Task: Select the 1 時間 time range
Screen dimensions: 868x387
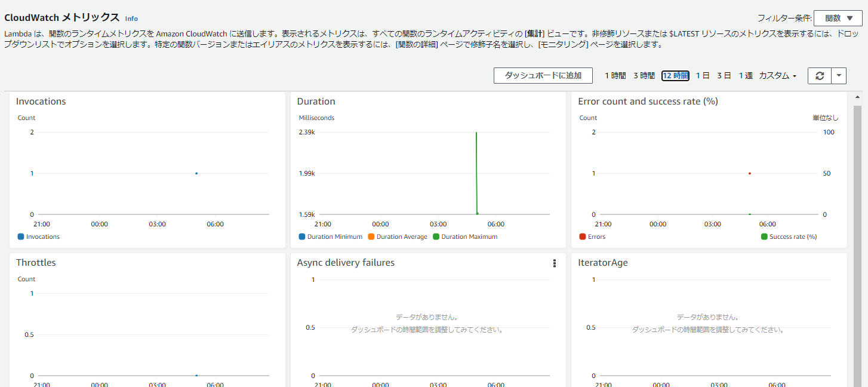Action: (615, 76)
